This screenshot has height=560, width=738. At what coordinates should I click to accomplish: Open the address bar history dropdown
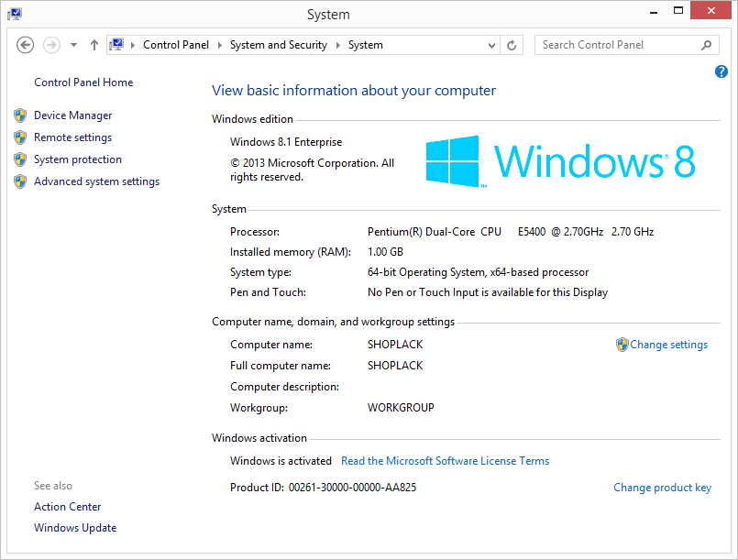(x=491, y=45)
